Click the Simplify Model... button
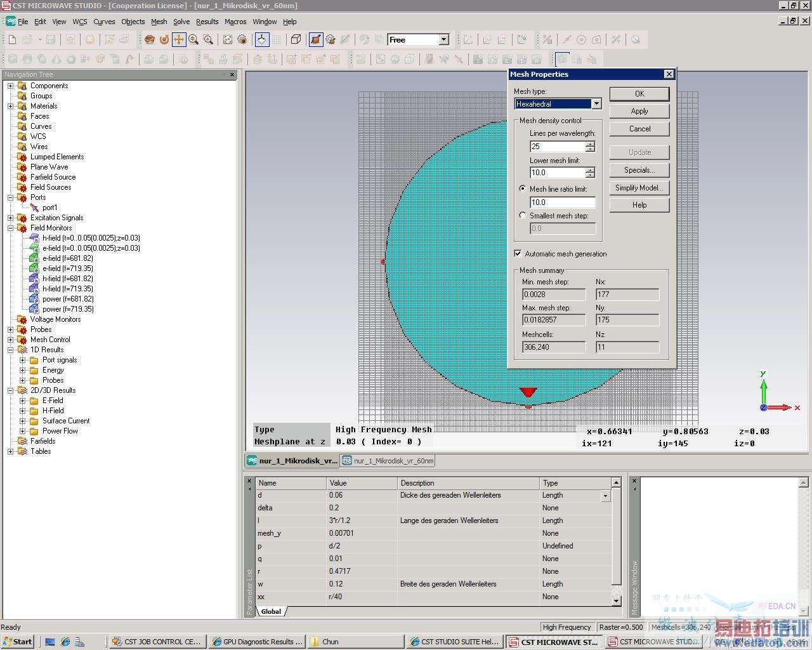Viewport: 812px width, 650px height. (639, 188)
